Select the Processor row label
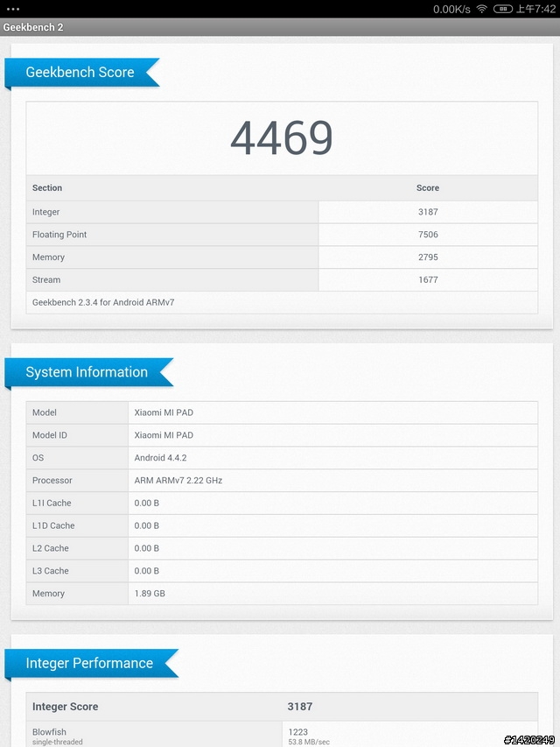 point(52,480)
